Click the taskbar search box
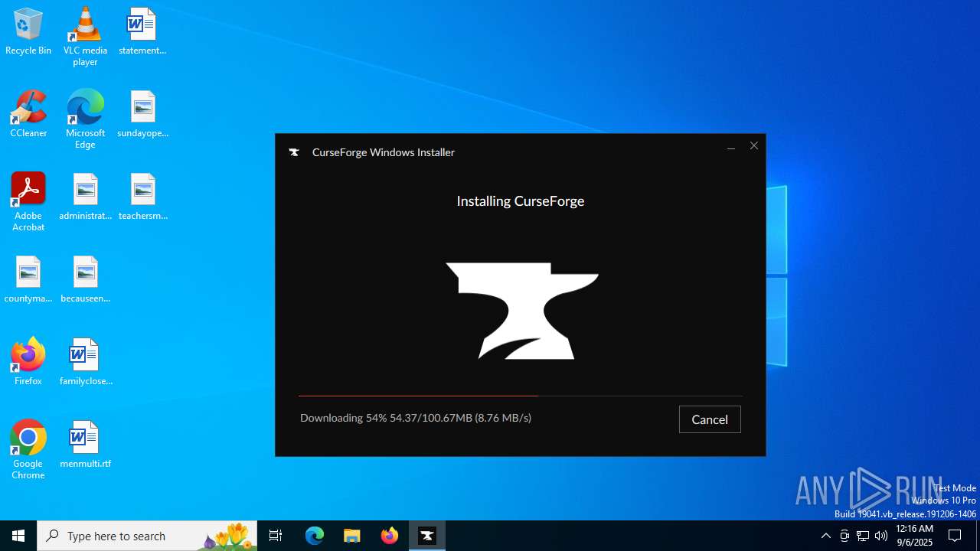Screen dimensions: 980x551 [x=147, y=536]
